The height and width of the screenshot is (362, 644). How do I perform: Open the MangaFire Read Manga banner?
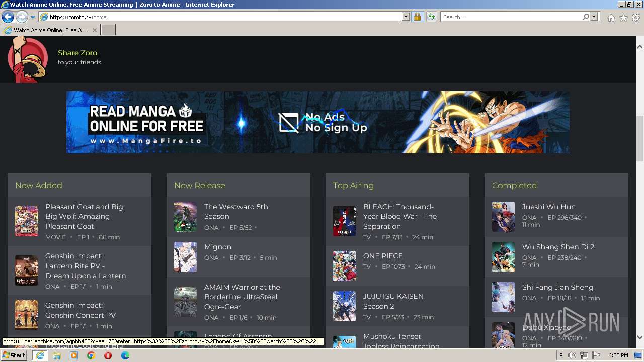pos(318,122)
